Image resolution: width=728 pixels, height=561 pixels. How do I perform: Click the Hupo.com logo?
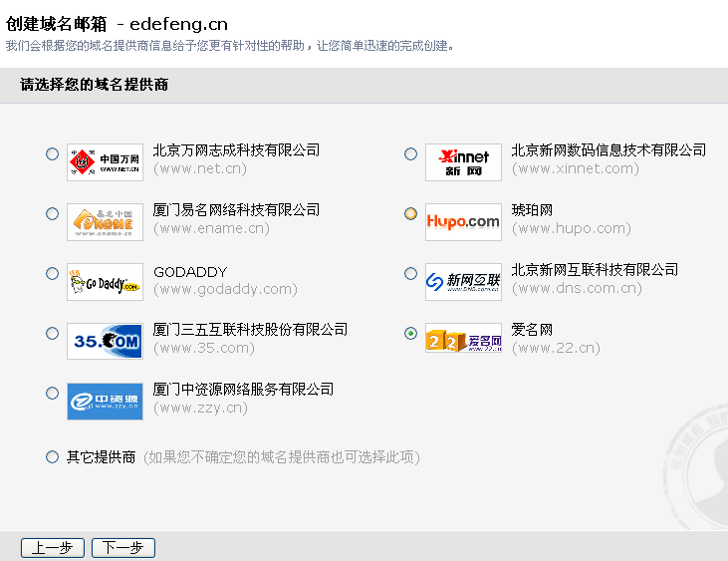click(463, 222)
